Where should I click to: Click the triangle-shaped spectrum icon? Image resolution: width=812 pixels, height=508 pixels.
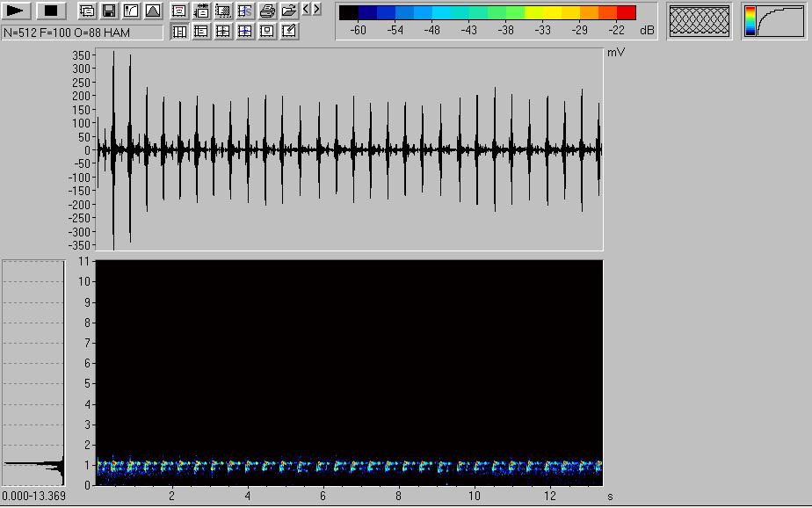153,11
